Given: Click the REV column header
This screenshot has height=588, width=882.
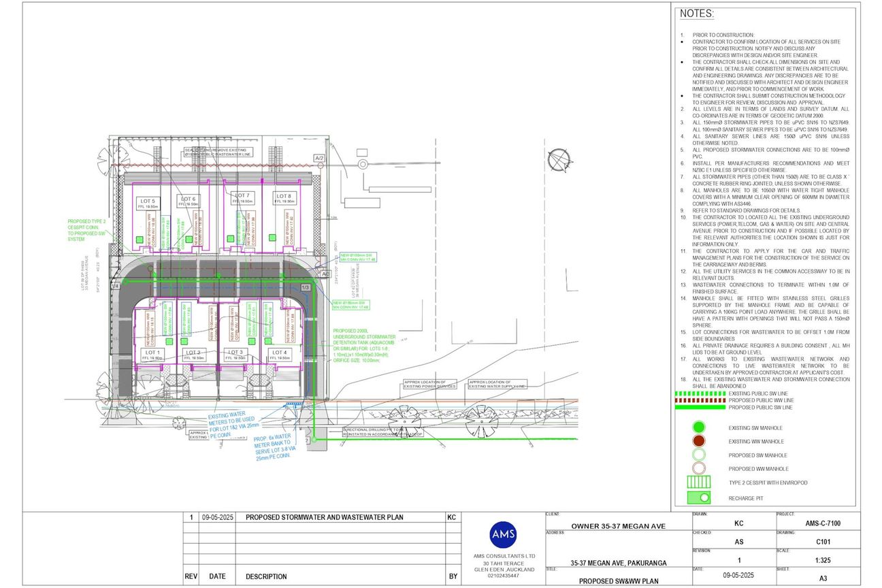Looking at the screenshot, I should pos(191,576).
